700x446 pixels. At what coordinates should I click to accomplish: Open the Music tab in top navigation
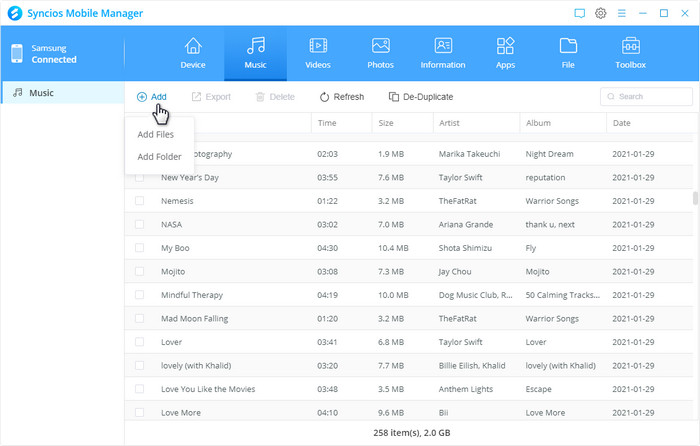pyautogui.click(x=255, y=54)
